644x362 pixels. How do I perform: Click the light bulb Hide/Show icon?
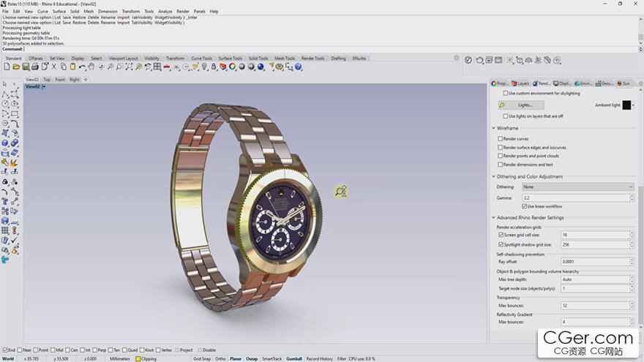pos(204,67)
